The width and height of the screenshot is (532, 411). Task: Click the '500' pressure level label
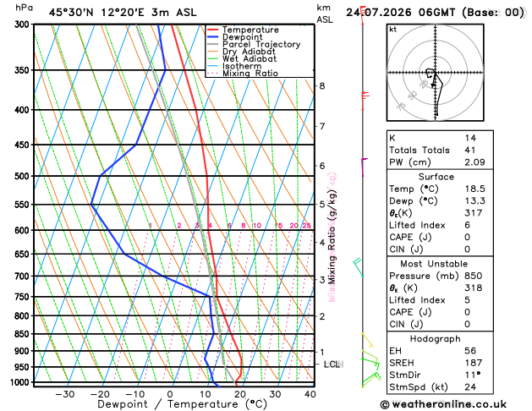pos(24,177)
